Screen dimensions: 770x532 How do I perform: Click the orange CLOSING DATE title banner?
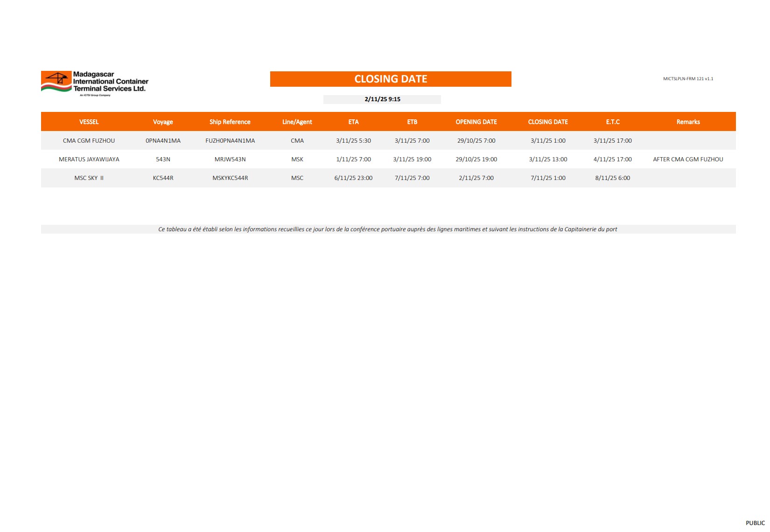[x=391, y=79]
